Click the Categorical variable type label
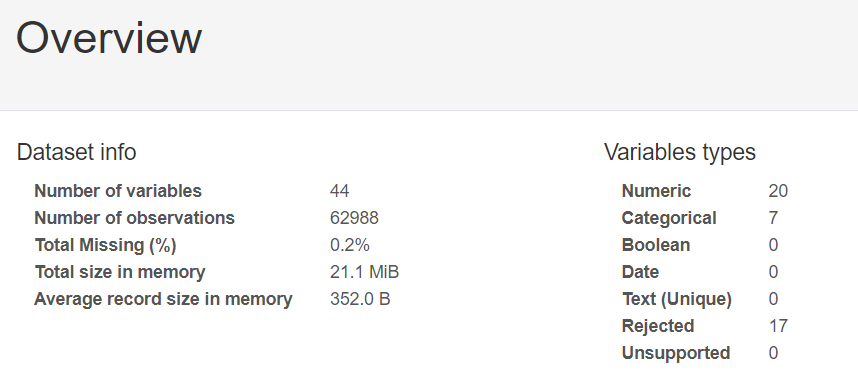858x377 pixels. (669, 218)
